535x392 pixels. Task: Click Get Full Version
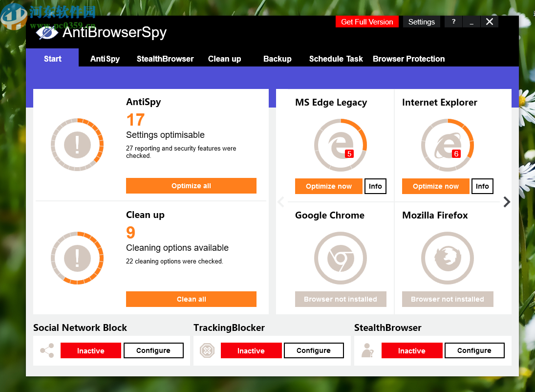tap(367, 22)
